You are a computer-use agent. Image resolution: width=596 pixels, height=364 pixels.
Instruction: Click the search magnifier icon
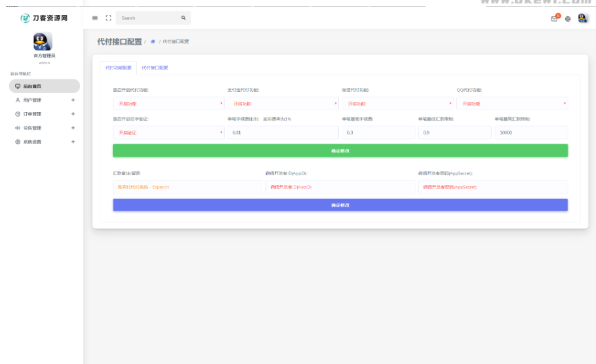tap(184, 18)
